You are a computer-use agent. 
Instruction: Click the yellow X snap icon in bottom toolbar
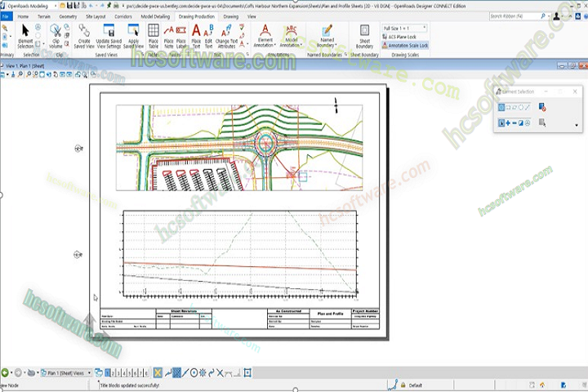coord(158,373)
